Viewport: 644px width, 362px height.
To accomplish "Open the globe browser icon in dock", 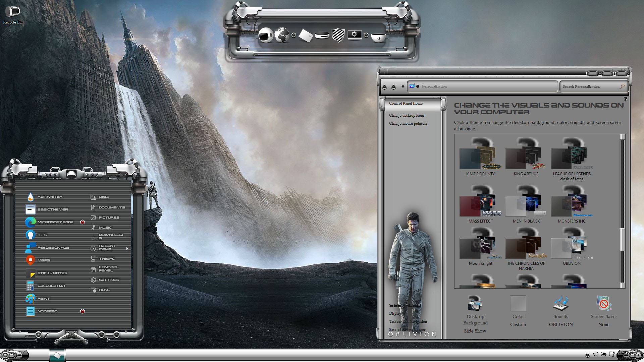I will (282, 35).
